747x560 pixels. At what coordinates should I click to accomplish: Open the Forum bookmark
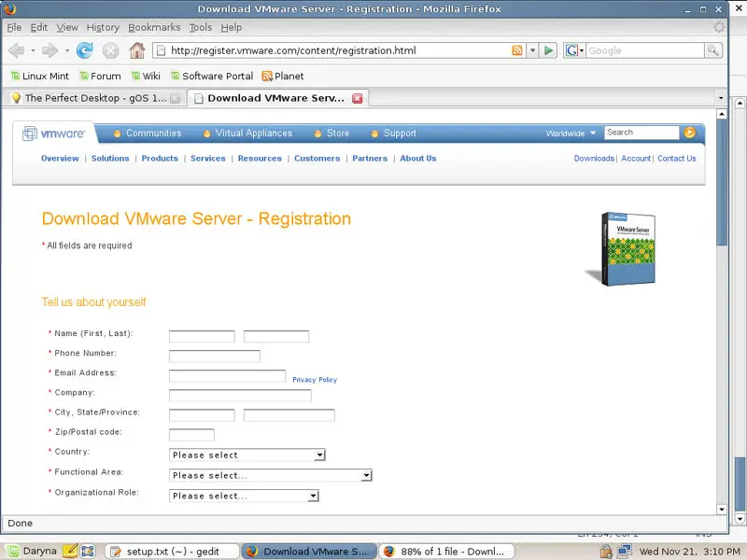[x=100, y=77]
